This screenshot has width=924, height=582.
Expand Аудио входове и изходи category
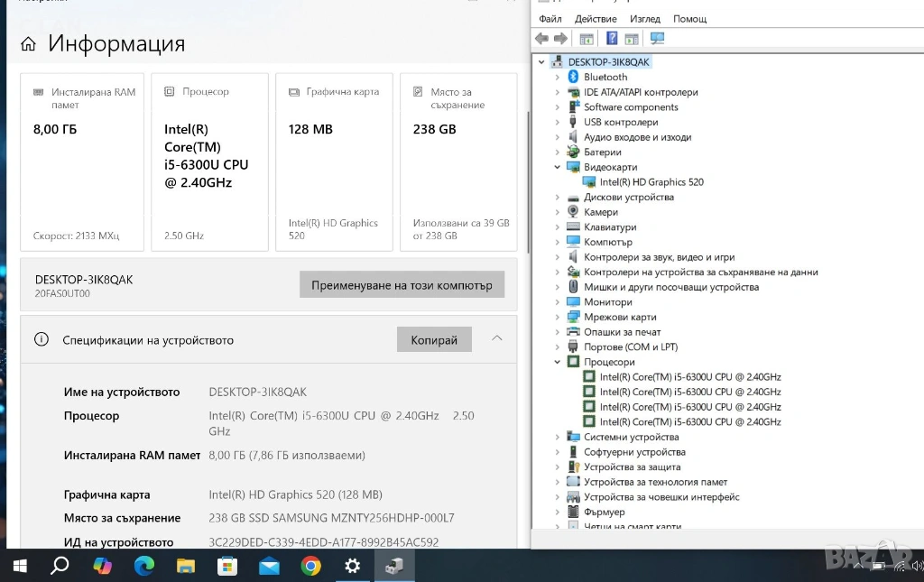click(x=557, y=137)
